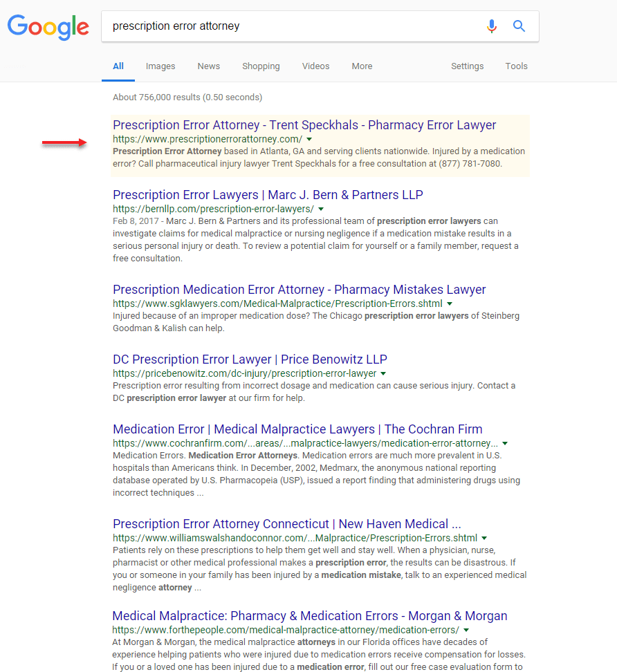
Task: Open Trent Speckhals Prescription Error Attorney result
Action: [x=304, y=124]
